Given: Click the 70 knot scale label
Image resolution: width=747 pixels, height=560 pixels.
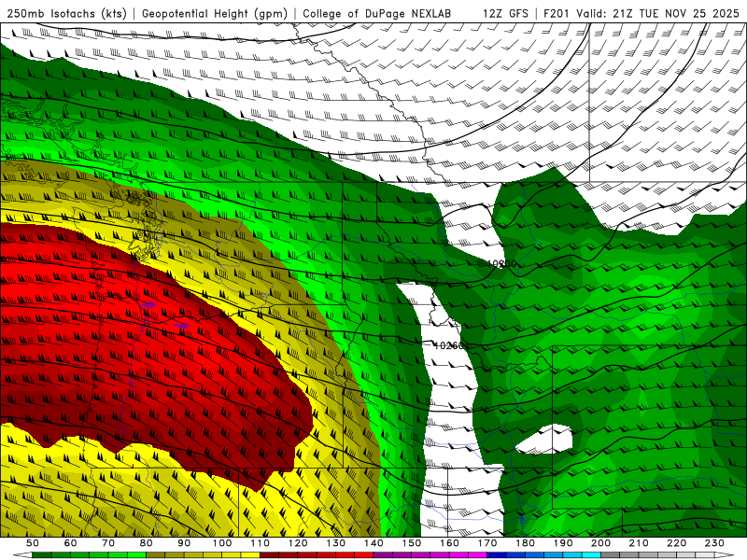Looking at the screenshot, I should pos(108,543).
